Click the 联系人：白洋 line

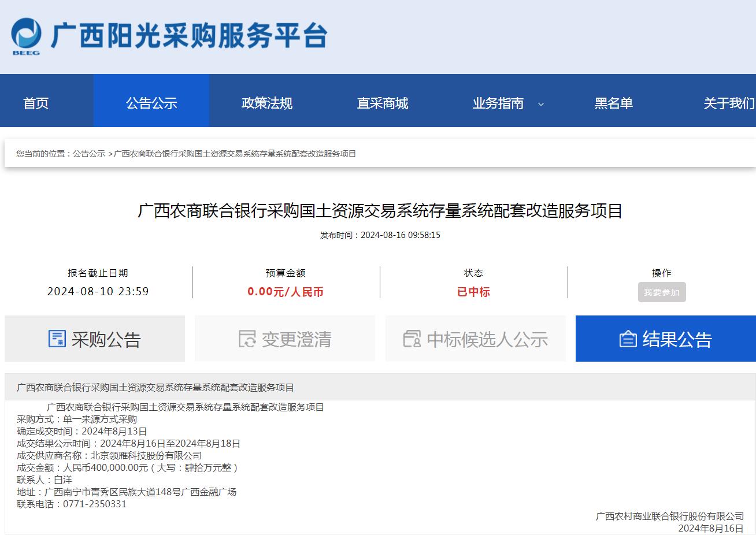pos(45,480)
